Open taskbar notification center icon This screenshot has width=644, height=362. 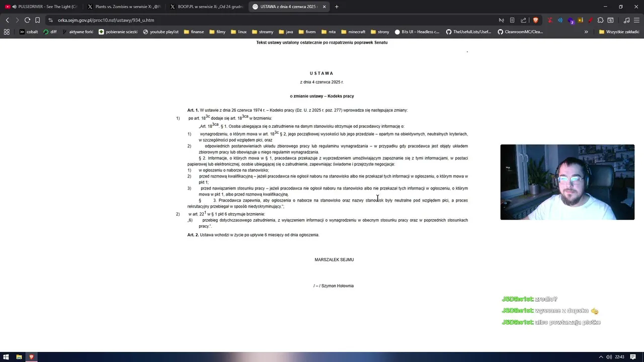pos(634,357)
